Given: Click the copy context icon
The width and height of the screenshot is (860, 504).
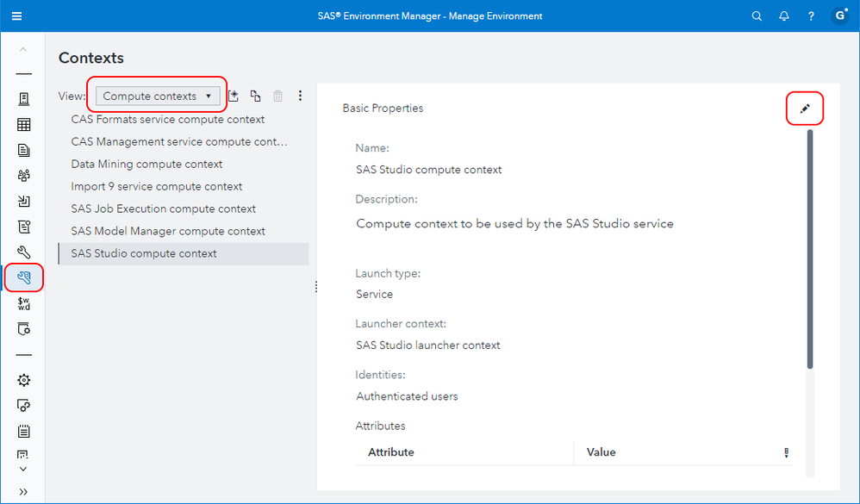Looking at the screenshot, I should tap(255, 96).
